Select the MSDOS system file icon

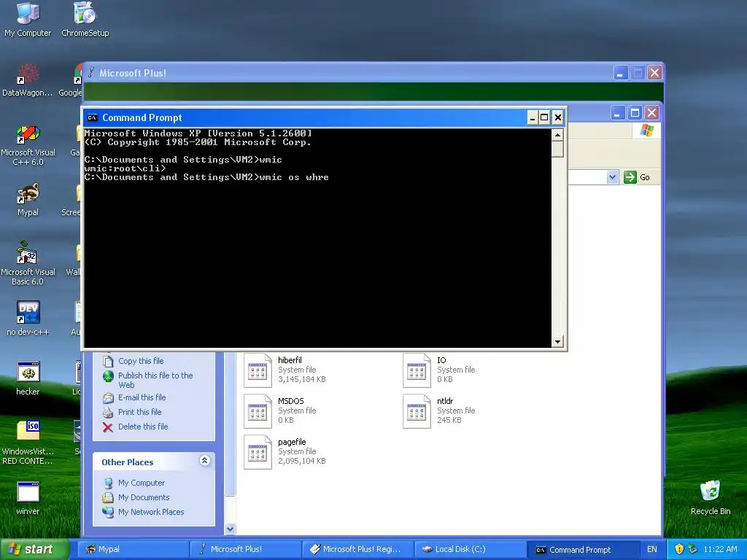point(258,411)
